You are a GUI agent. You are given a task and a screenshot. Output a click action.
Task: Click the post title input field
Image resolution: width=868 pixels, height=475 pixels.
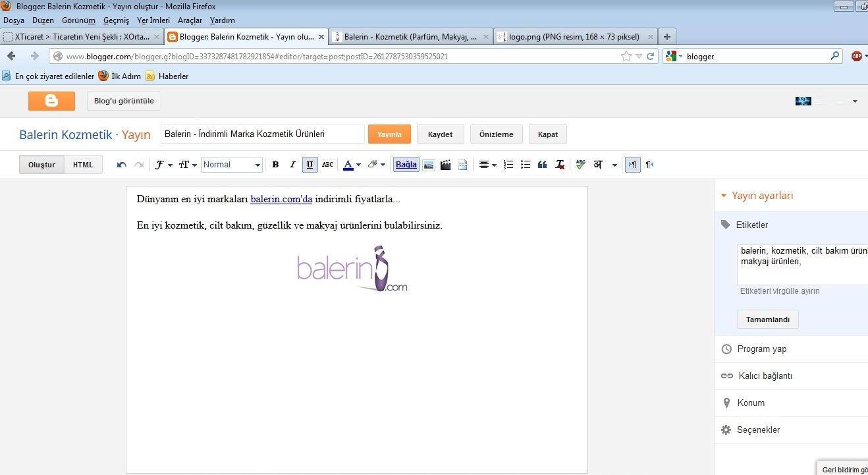262,134
